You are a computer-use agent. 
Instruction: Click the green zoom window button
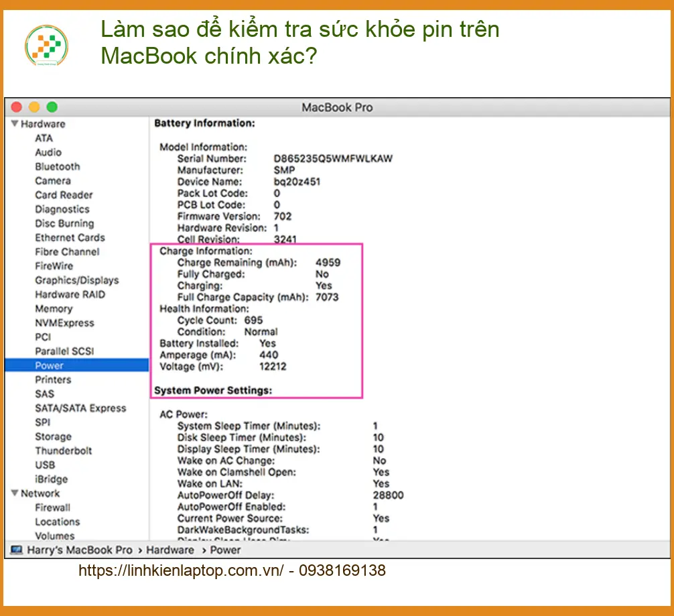tap(52, 107)
